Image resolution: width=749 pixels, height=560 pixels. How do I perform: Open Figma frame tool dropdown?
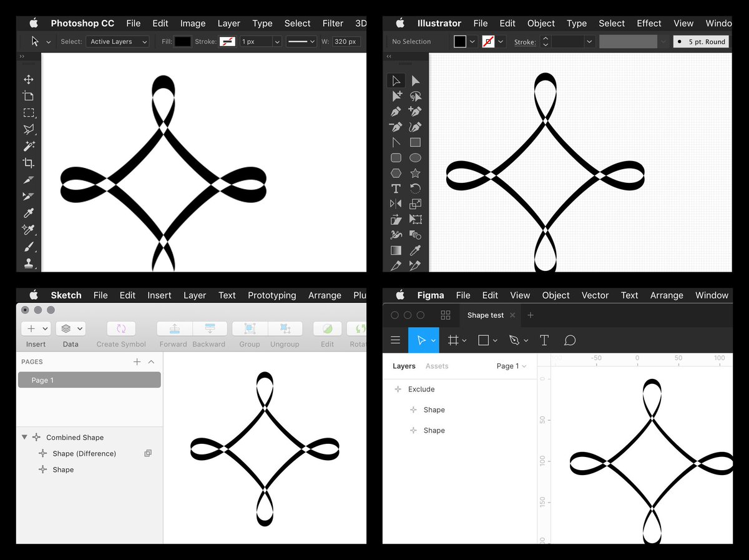464,340
